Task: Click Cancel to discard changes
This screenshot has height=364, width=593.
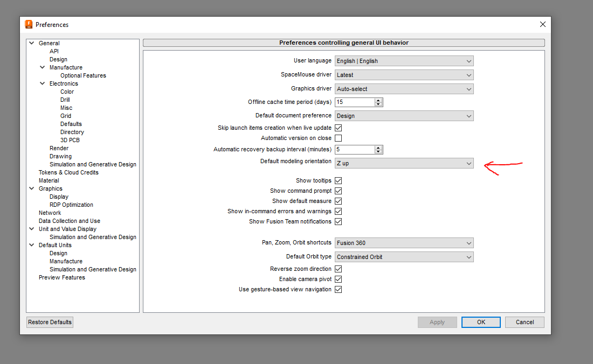Action: click(525, 322)
